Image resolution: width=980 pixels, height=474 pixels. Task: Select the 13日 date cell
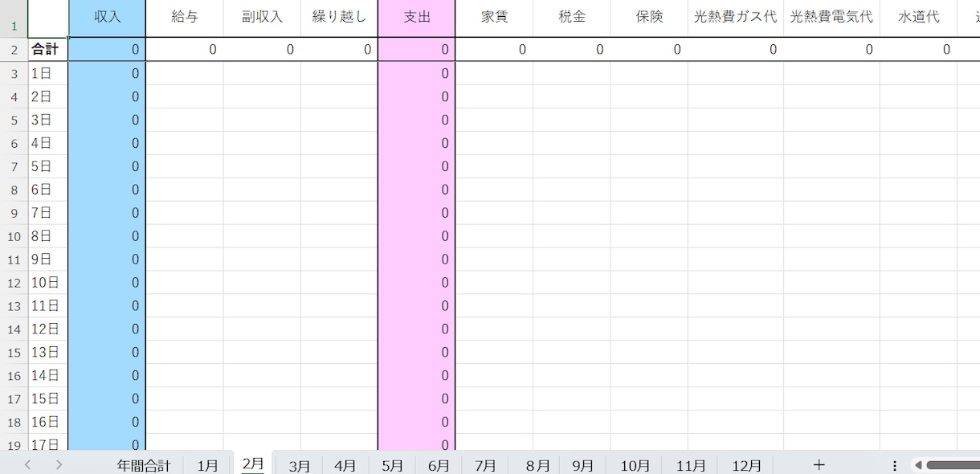(x=48, y=352)
